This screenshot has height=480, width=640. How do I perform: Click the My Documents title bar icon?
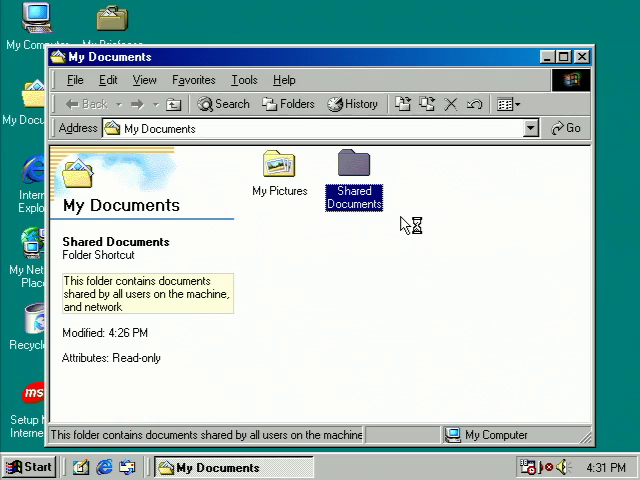[x=58, y=57]
